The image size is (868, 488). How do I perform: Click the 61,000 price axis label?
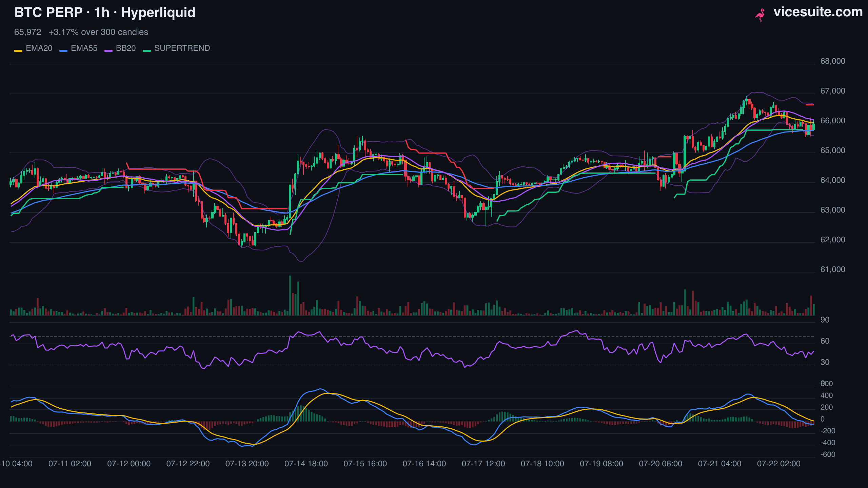coord(833,270)
